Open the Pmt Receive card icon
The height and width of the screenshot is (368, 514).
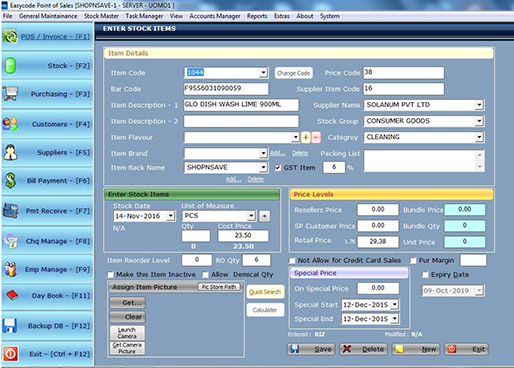pos(10,211)
